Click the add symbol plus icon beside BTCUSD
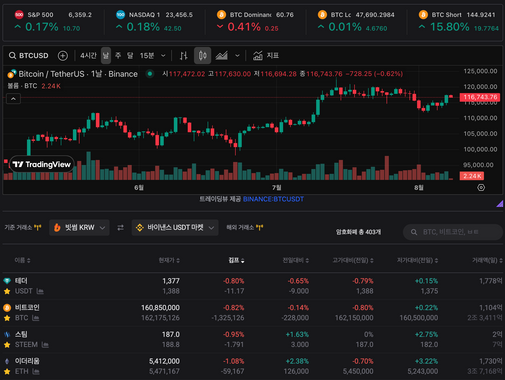 (63, 56)
